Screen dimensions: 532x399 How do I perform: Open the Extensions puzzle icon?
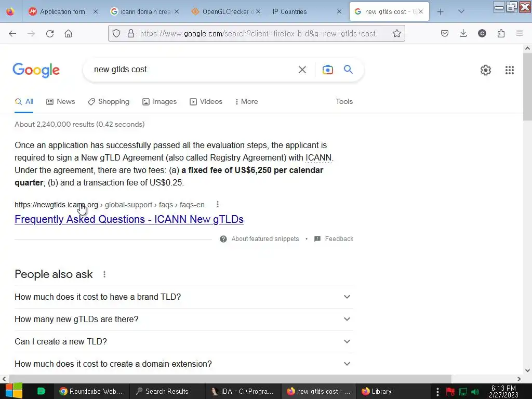[x=501, y=33]
